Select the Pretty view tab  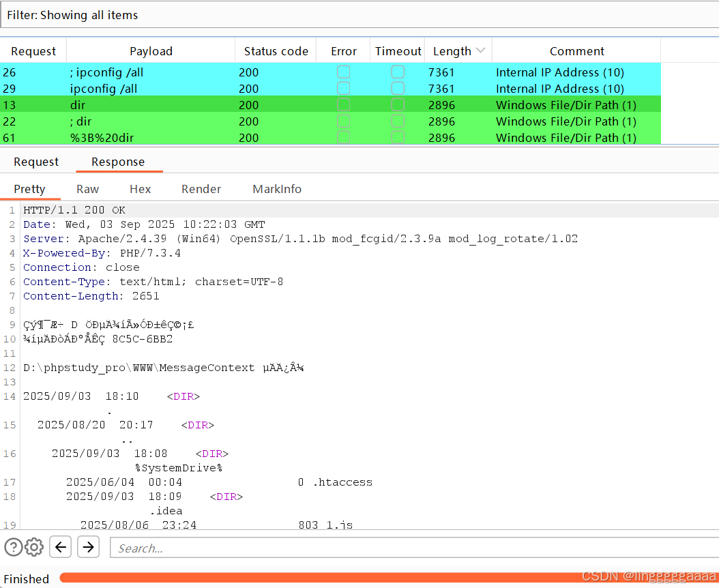30,189
